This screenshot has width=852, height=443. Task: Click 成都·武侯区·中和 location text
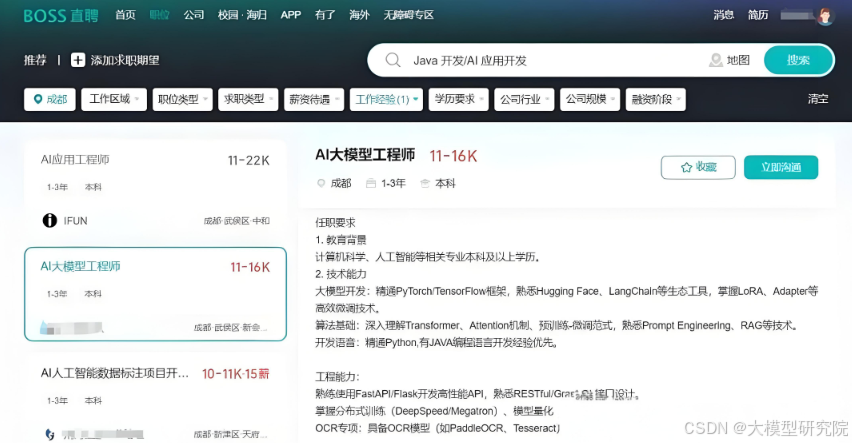[236, 221]
